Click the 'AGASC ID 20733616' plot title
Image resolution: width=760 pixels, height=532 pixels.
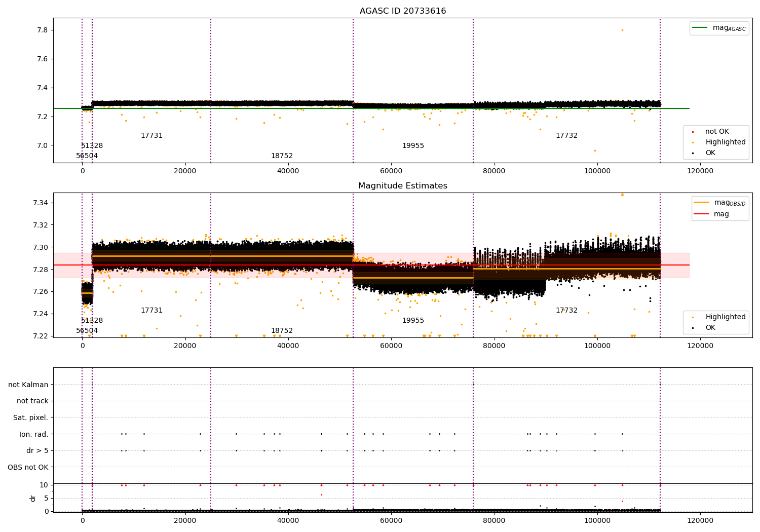click(x=403, y=11)
